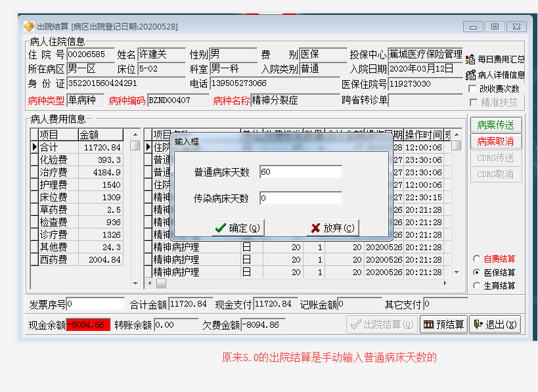This screenshot has width=538, height=392.
Task: Click the 出院结算 window title icon
Action: click(29, 26)
